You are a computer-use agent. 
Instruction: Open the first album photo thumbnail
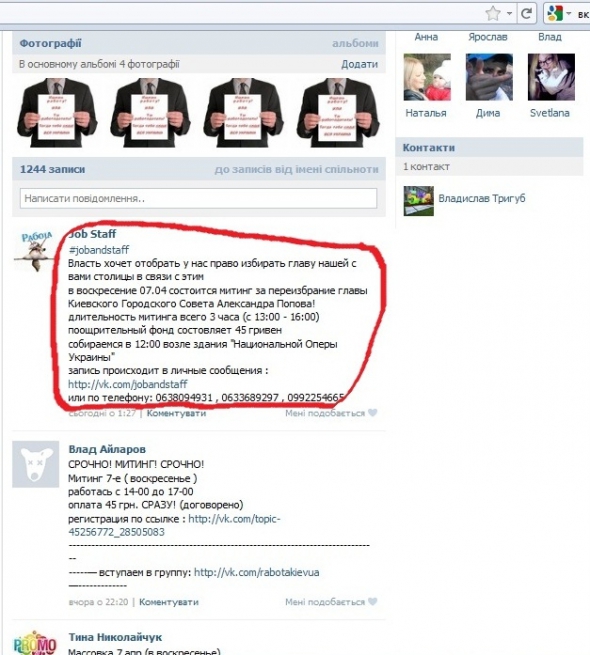coord(57,113)
